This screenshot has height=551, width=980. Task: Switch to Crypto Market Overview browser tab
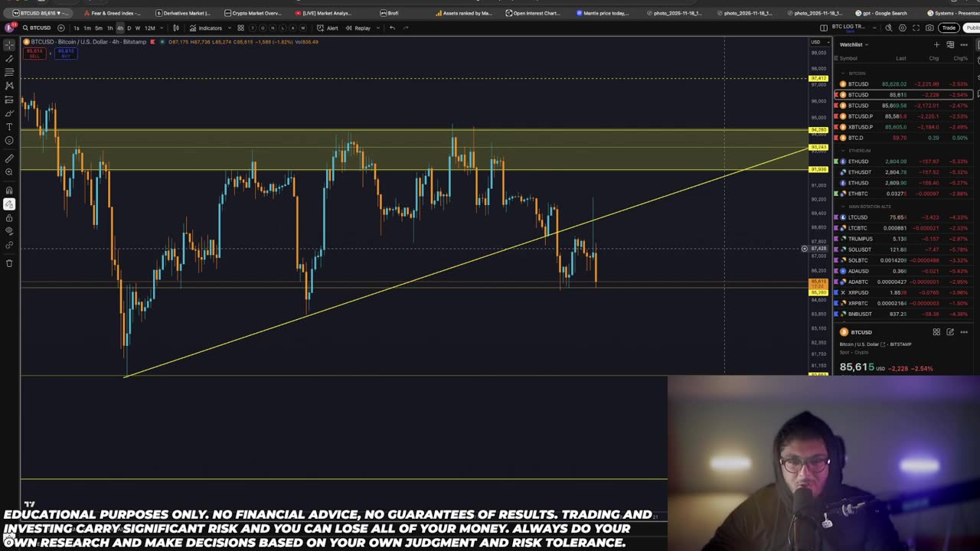tap(253, 13)
